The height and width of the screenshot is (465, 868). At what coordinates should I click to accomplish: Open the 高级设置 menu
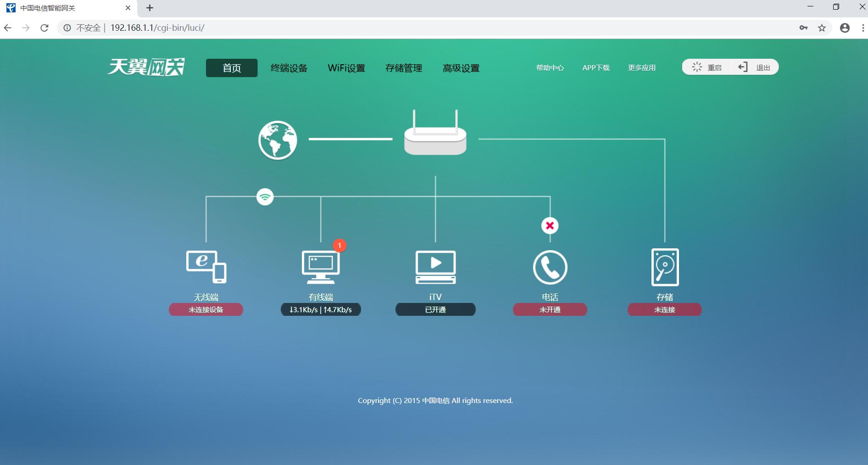coord(461,67)
